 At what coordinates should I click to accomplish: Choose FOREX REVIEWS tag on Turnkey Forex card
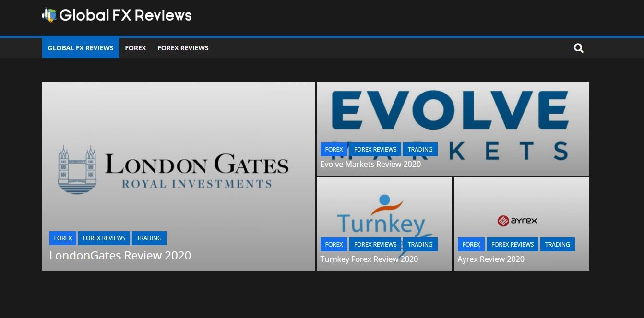point(375,244)
